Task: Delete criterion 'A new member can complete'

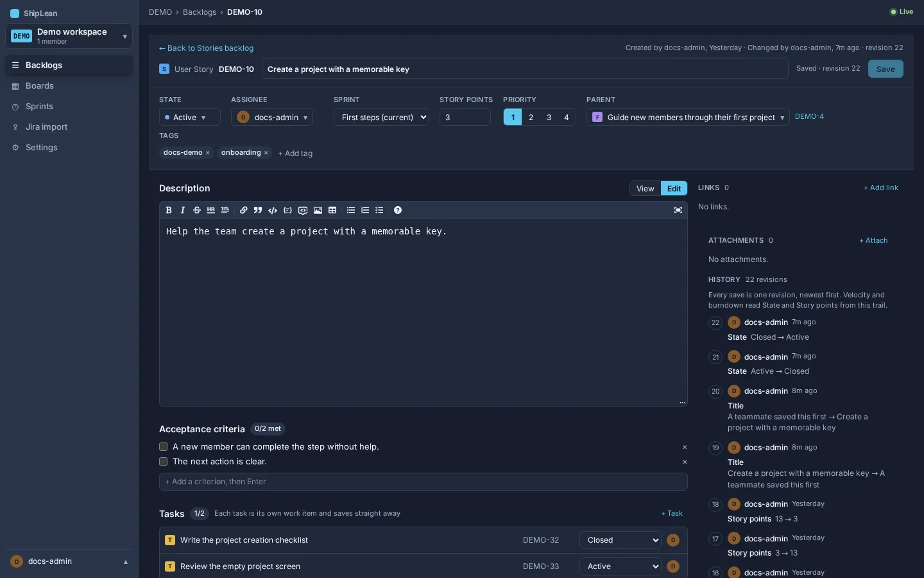Action: pos(685,447)
